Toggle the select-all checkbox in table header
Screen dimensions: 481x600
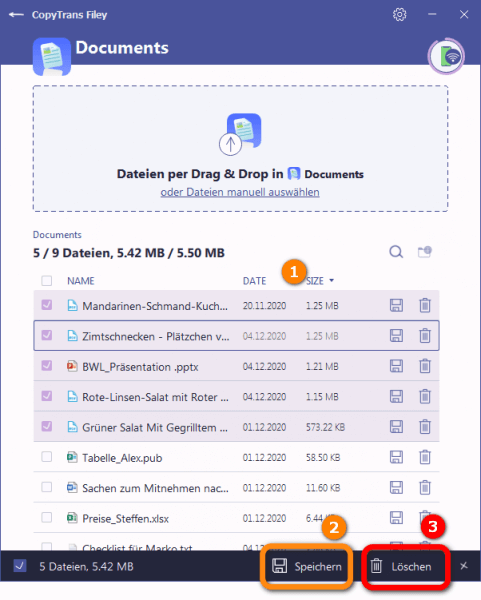click(47, 280)
